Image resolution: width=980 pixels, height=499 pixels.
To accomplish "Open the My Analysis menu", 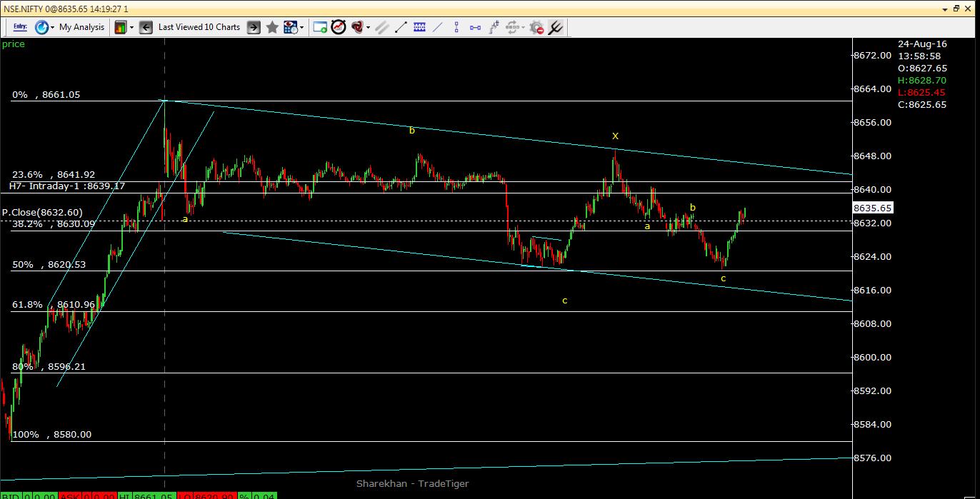I will [81, 27].
